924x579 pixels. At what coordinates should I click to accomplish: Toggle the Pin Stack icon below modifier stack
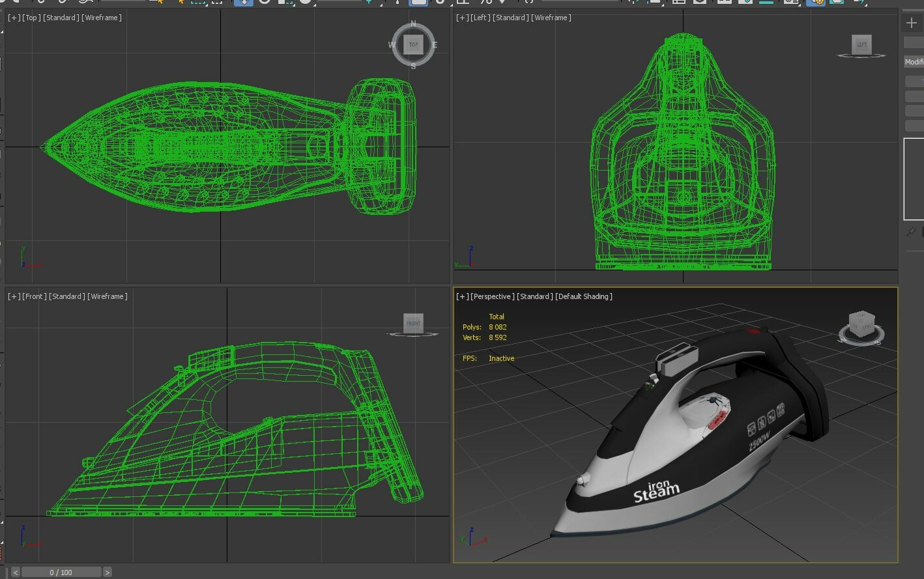pos(910,232)
